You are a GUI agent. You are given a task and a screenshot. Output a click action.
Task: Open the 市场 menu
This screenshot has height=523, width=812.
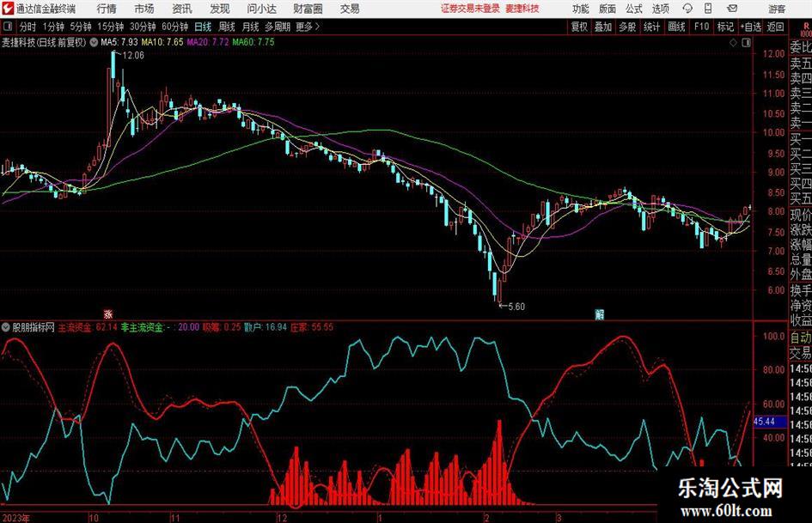click(144, 9)
